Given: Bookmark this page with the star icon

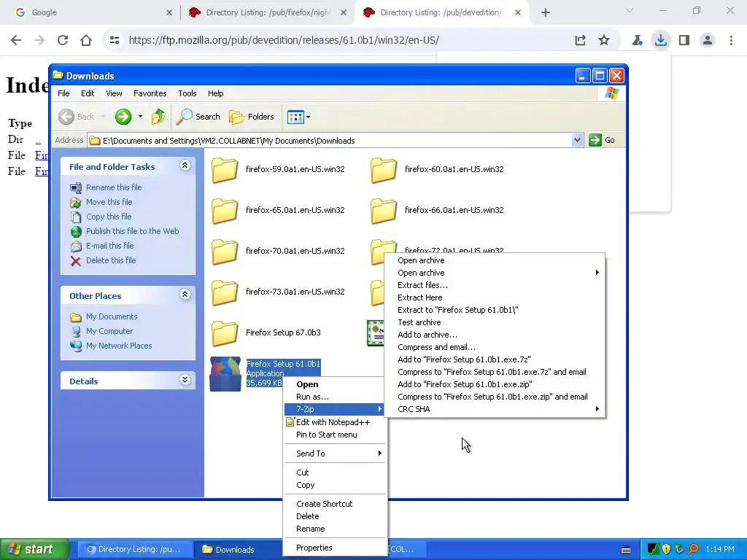Looking at the screenshot, I should (x=603, y=40).
